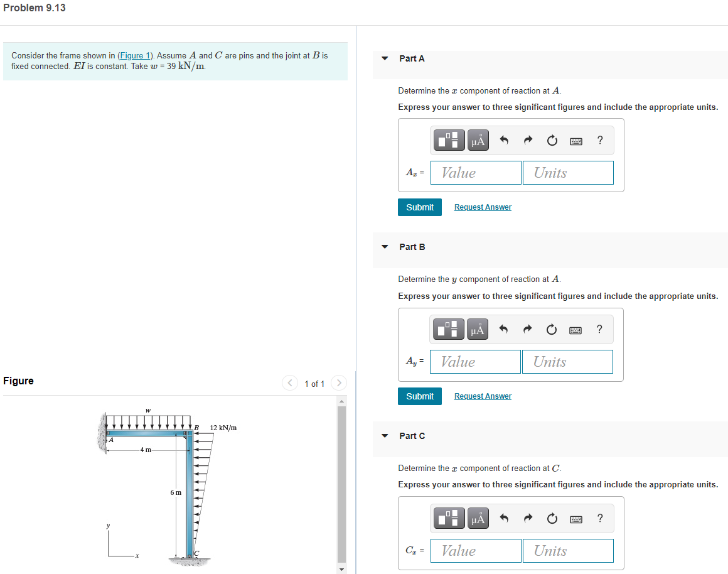Undo last edit in Part C answer box
The height and width of the screenshot is (574, 728).
pyautogui.click(x=504, y=518)
